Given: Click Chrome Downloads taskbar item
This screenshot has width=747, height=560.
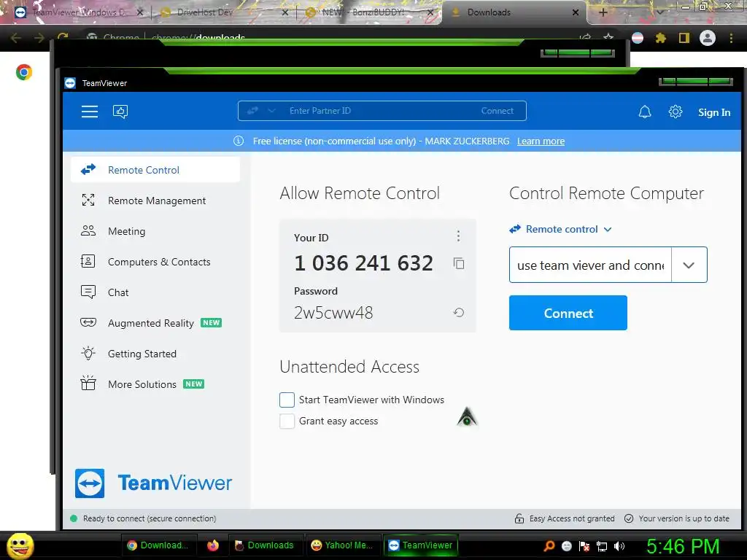Looking at the screenshot, I should click(158, 545).
